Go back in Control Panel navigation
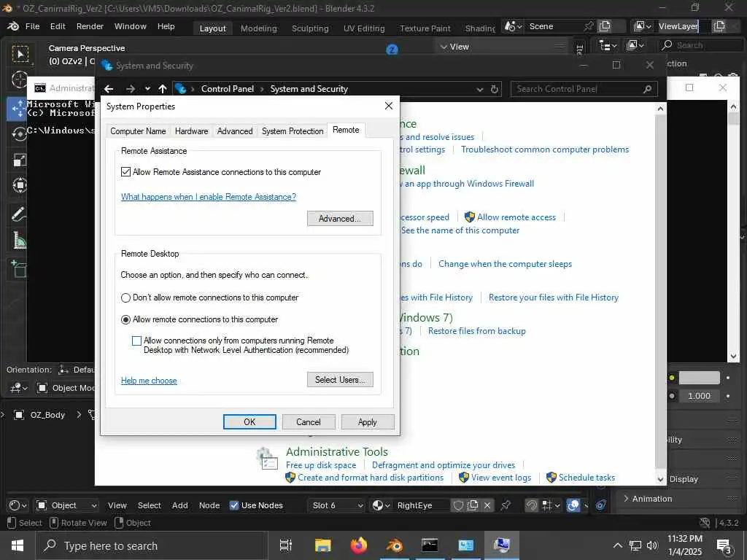Viewport: 747px width, 560px height. click(109, 89)
